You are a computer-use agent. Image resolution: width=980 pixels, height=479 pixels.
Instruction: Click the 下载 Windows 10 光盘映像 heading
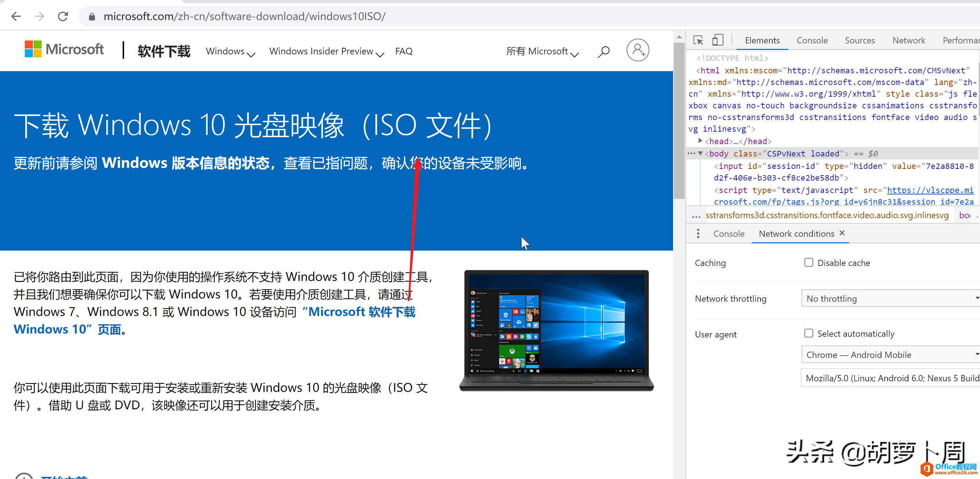253,125
